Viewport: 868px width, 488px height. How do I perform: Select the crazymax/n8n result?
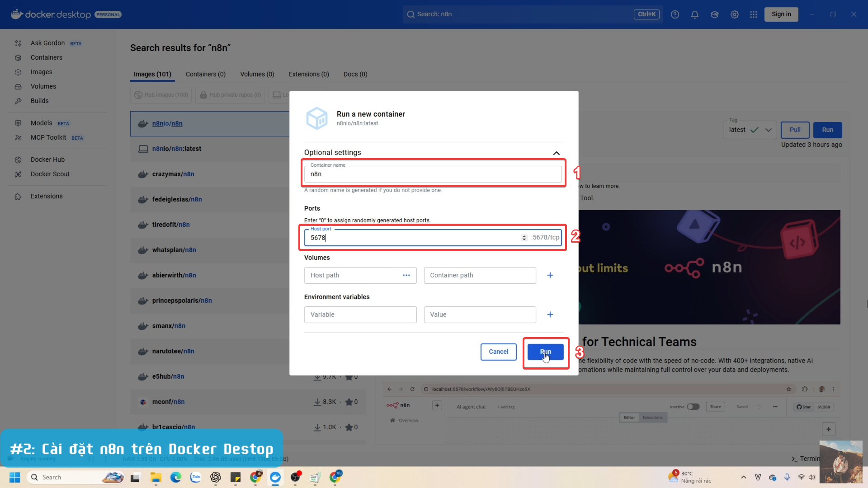tap(210, 174)
